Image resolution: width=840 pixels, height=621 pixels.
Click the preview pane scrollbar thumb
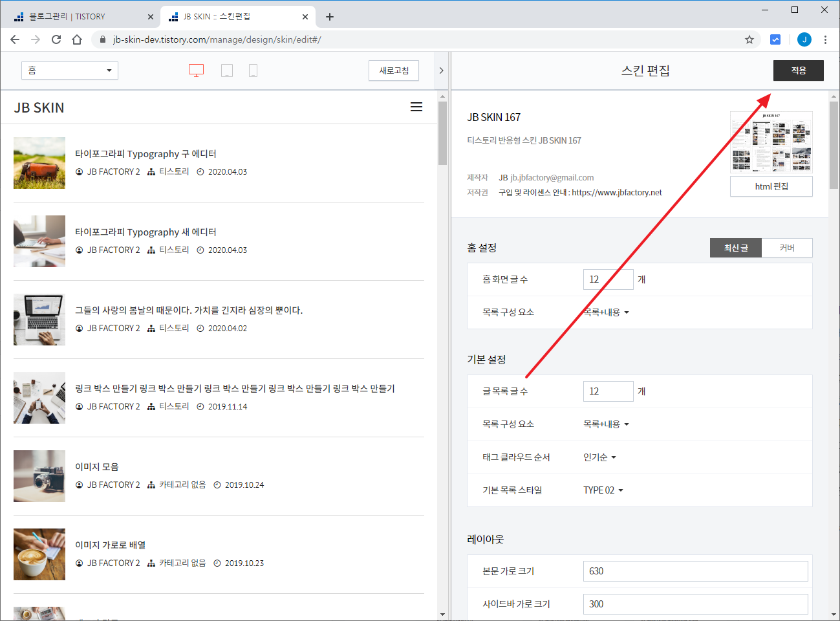pos(442,133)
